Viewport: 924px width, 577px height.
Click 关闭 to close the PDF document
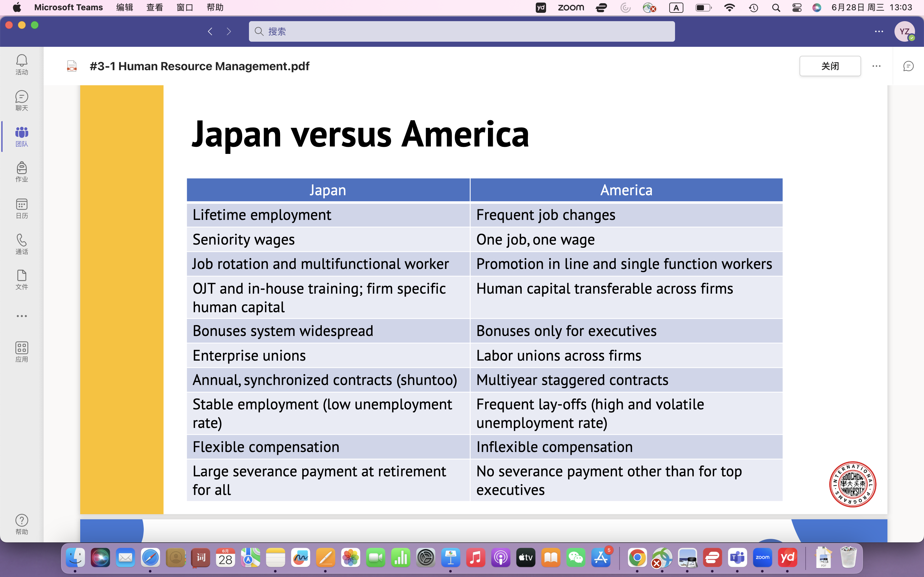830,66
